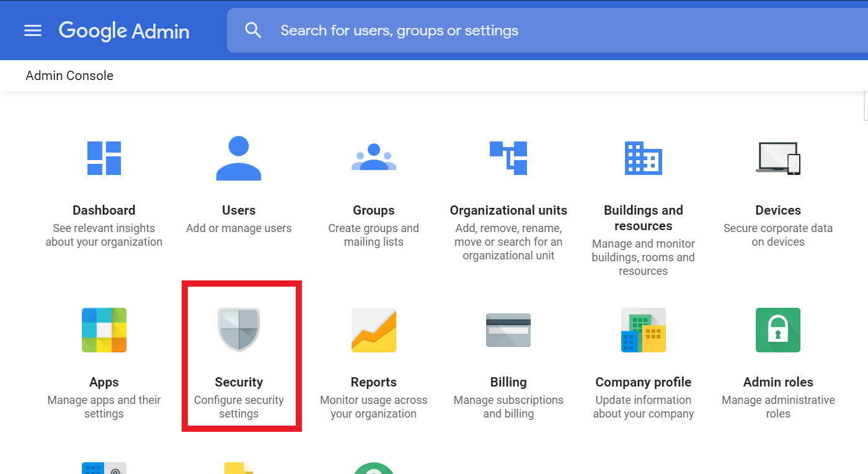Open the Billing credit card icon

[508, 330]
